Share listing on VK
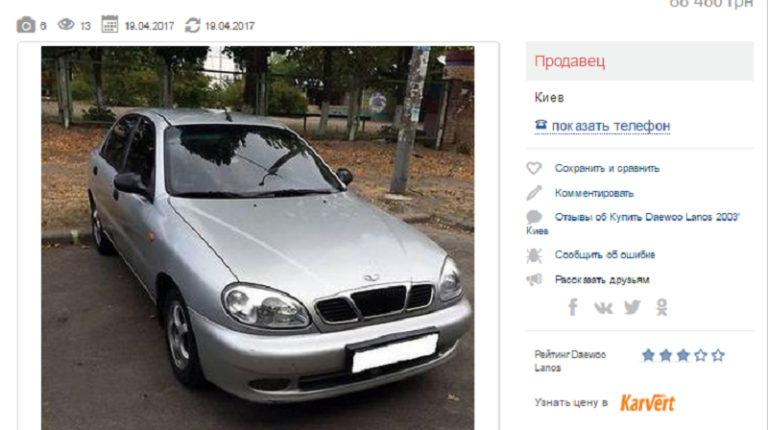Image resolution: width=768 pixels, height=430 pixels. pyautogui.click(x=603, y=308)
